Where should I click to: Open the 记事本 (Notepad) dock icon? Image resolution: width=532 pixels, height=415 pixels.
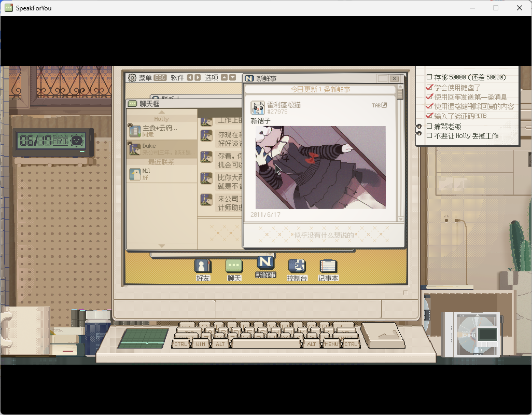pos(328,266)
